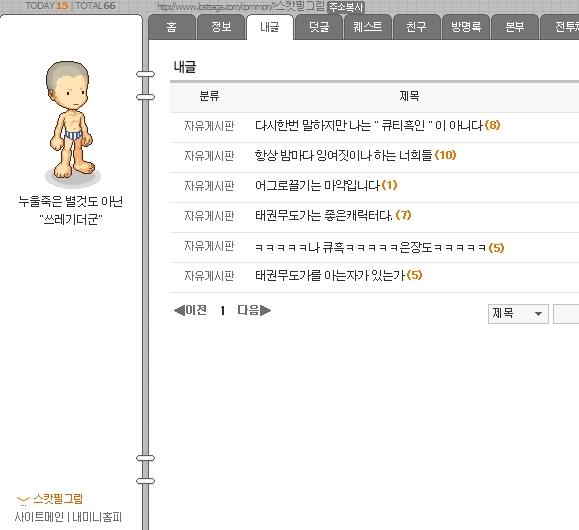
Task: Switch to the 본부 tab
Action: [514, 27]
